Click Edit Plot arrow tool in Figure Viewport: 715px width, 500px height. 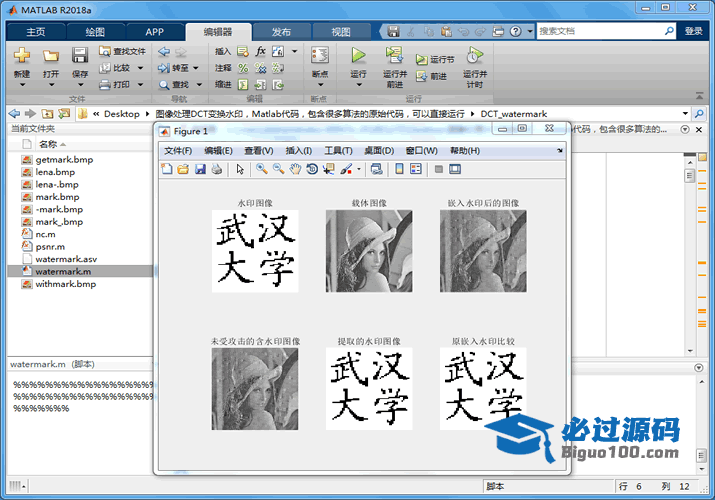(240, 169)
